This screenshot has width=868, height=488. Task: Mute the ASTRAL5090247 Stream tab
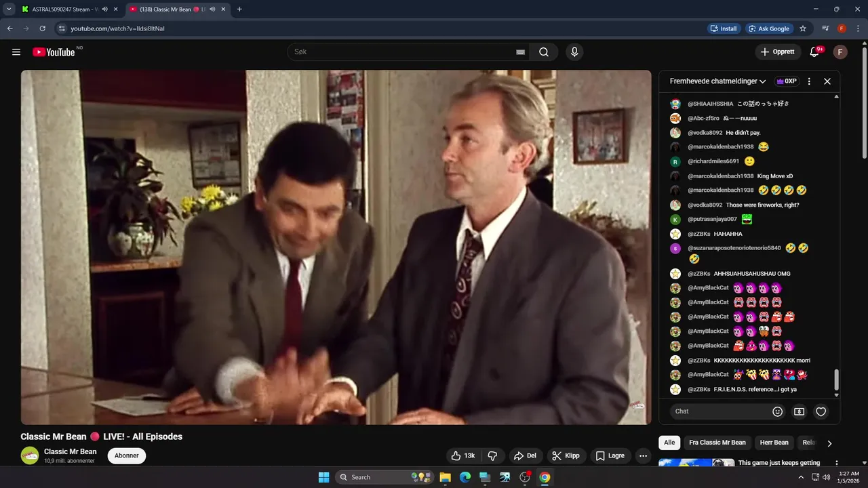click(105, 9)
